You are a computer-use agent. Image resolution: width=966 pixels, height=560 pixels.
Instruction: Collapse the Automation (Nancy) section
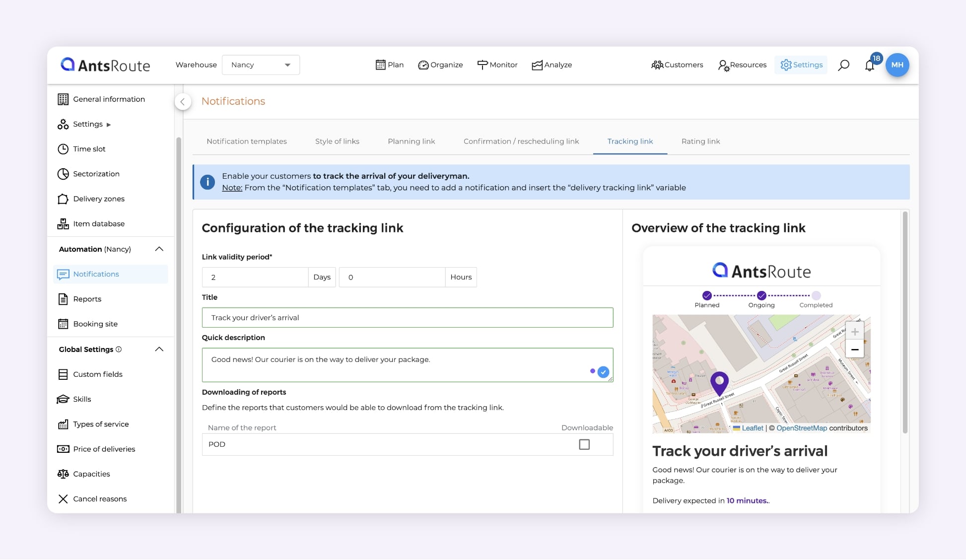159,249
